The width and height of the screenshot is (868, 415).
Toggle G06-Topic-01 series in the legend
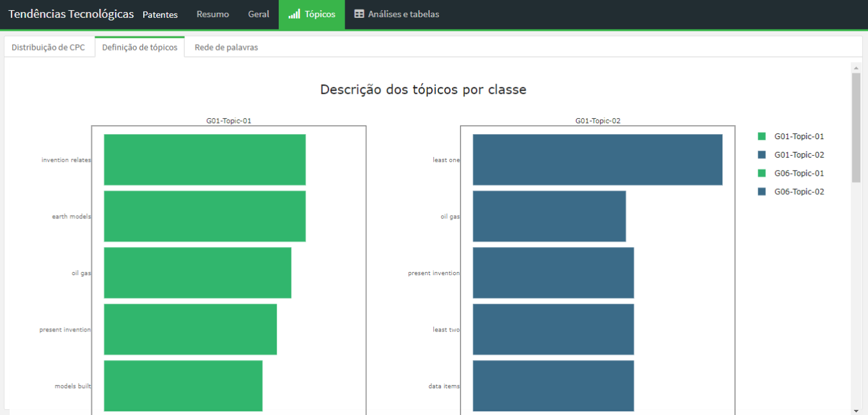pyautogui.click(x=798, y=173)
